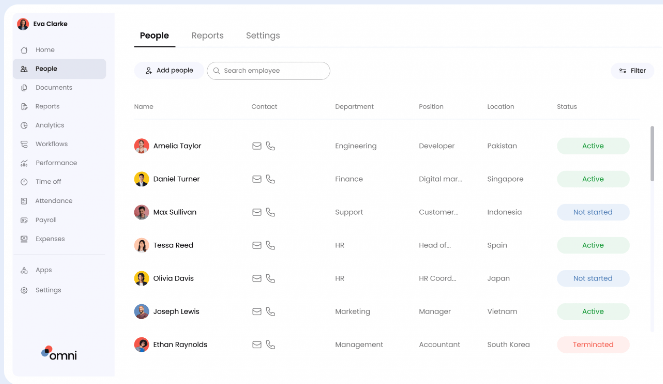Open Analytics in the sidebar
The image size is (663, 384).
click(50, 125)
